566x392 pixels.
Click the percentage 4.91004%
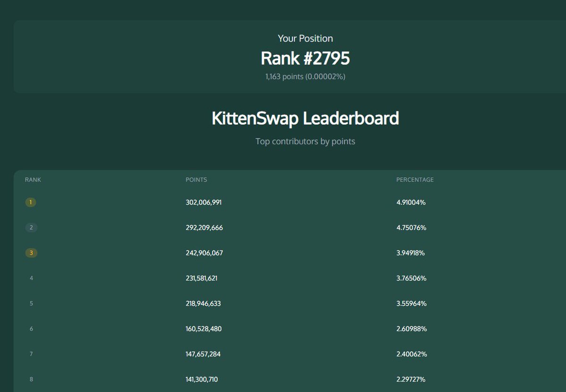[x=411, y=202]
